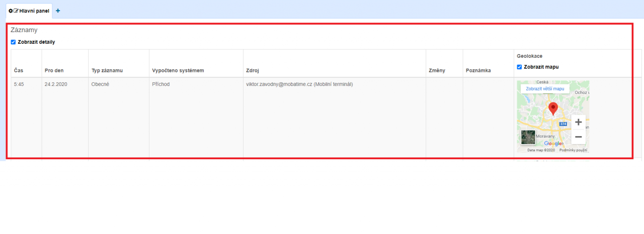The image size is (644, 234).
Task: Click the gear settings icon on the tab
Action: [11, 11]
